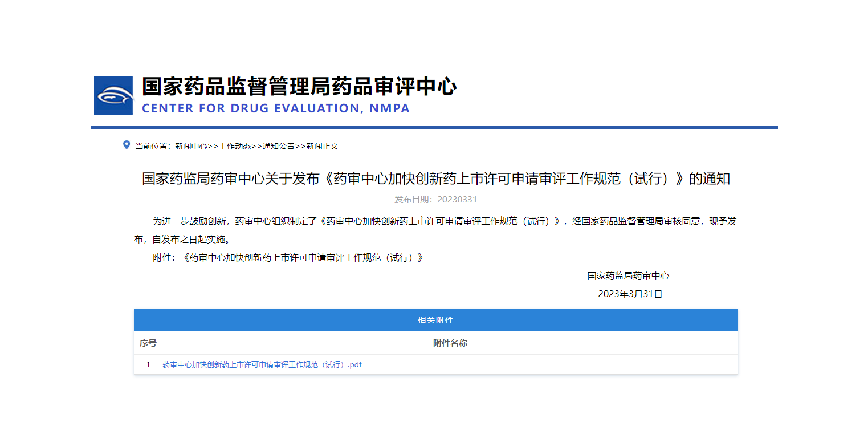This screenshot has height=442, width=868.
Task: Download the 药审中心加快创新药上市许可申请审评工作规范 pdf attachment
Action: (x=262, y=365)
